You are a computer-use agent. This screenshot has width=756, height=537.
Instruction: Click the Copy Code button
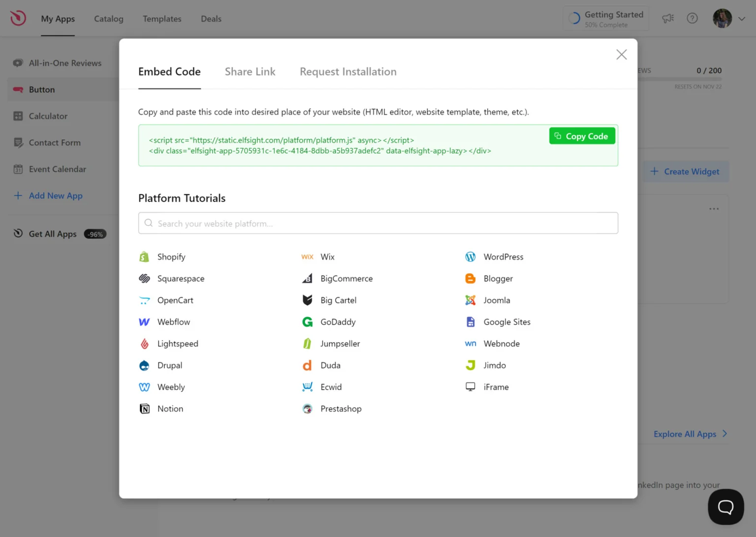coord(582,136)
